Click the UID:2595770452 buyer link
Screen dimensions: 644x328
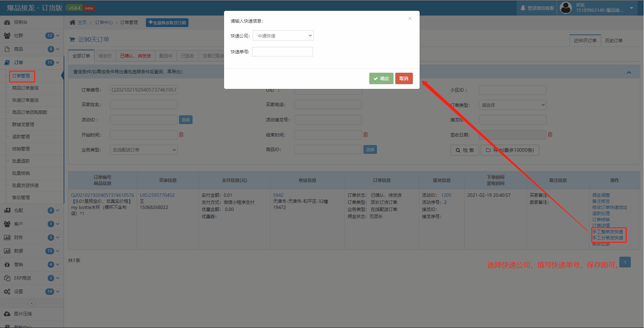click(157, 195)
